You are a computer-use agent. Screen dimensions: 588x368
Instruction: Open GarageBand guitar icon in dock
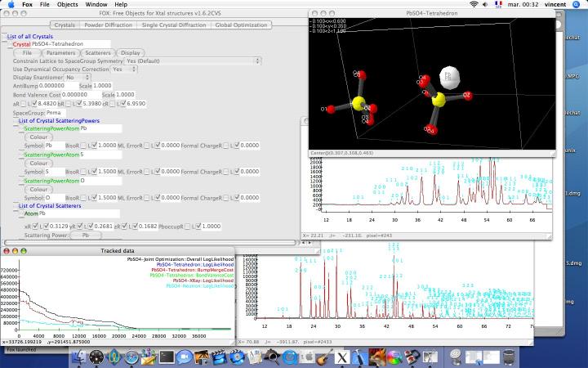(324, 357)
